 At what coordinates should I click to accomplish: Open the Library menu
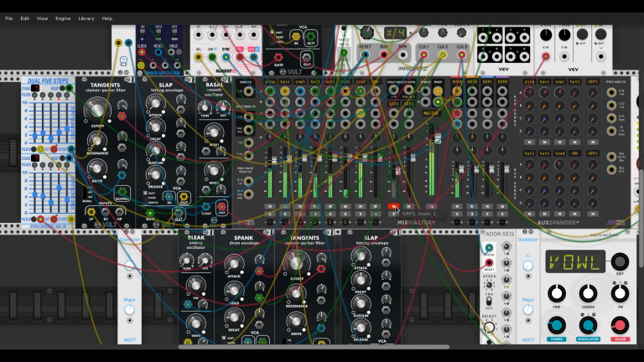(x=86, y=18)
